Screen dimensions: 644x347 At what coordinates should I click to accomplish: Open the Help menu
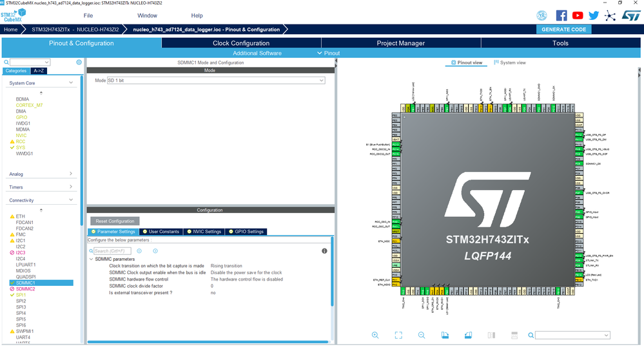pos(197,15)
